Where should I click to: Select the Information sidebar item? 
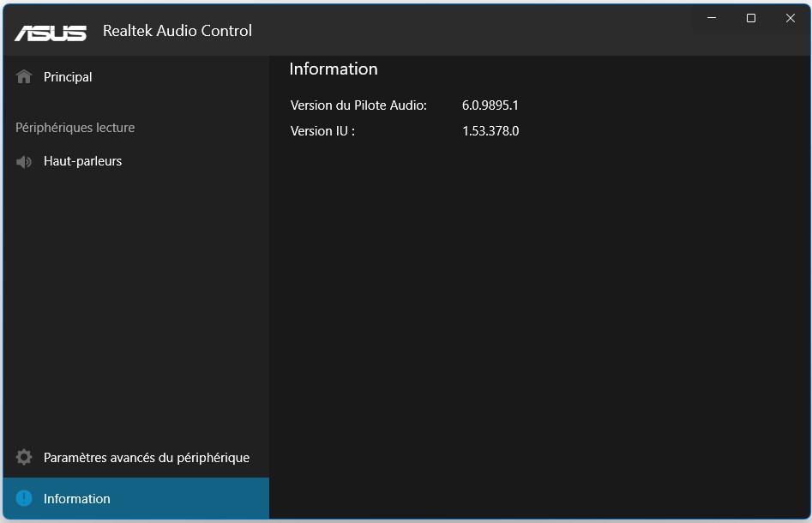point(77,499)
